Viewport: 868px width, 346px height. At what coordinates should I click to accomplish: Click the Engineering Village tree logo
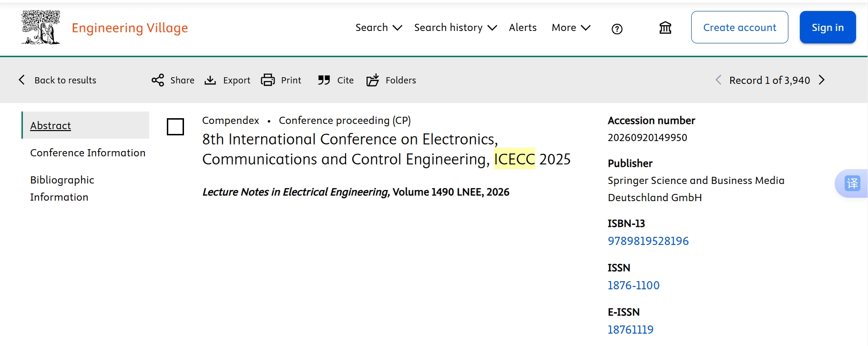[41, 28]
